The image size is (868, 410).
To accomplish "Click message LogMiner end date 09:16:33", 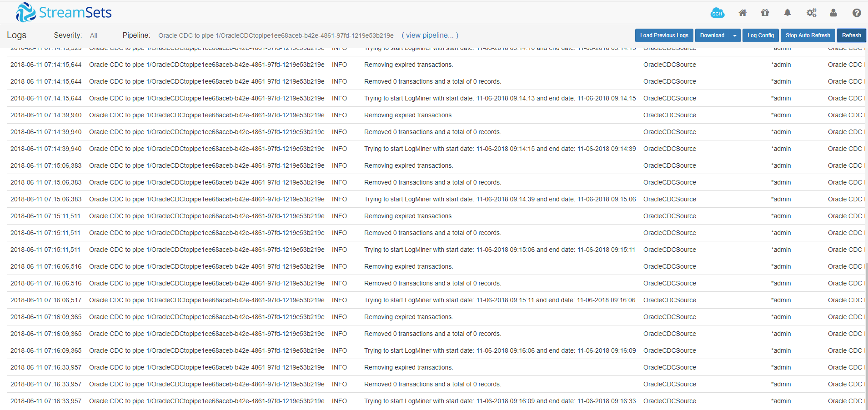I will tap(500, 401).
